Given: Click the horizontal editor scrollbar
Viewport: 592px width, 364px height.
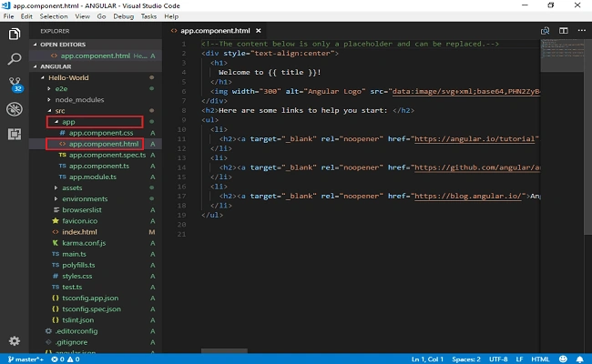Looking at the screenshot, I should (224, 350).
